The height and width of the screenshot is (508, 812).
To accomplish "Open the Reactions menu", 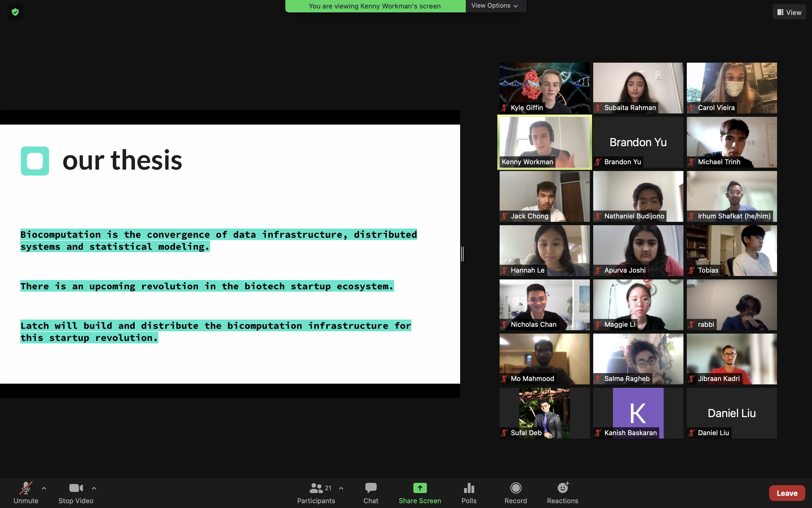I will coord(563,492).
